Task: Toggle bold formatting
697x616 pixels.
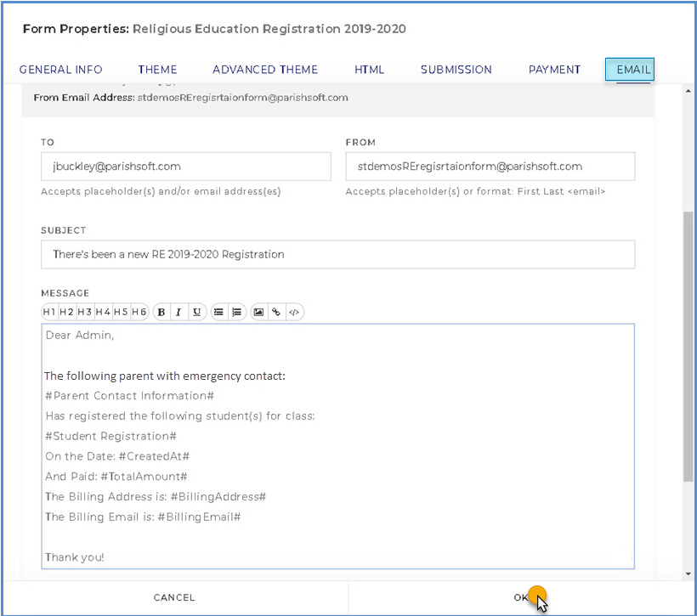Action: coord(161,312)
